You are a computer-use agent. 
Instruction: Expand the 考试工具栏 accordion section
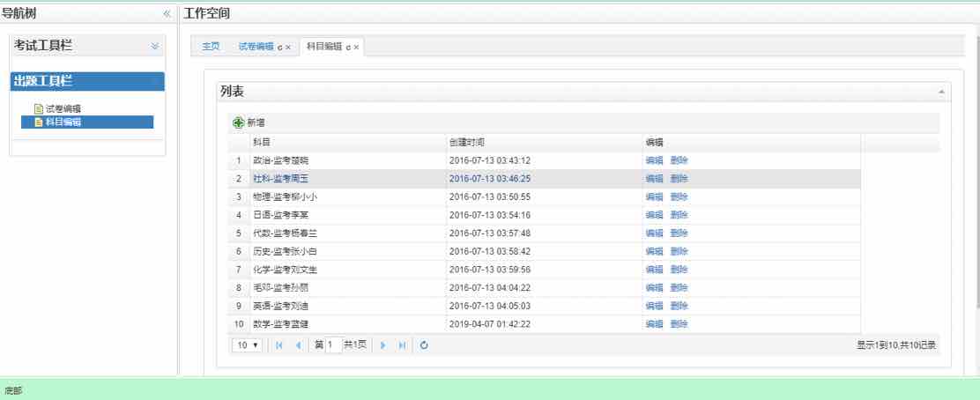155,46
